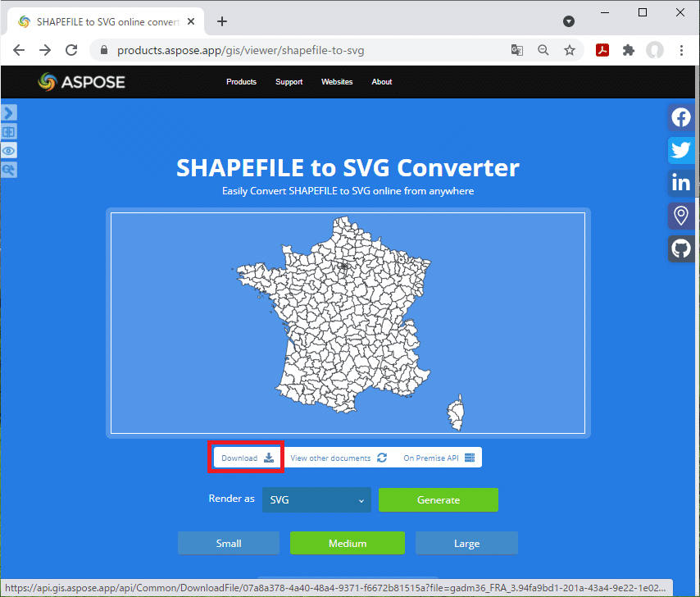
Task: Open Chrome three-dot menu
Action: pos(681,50)
